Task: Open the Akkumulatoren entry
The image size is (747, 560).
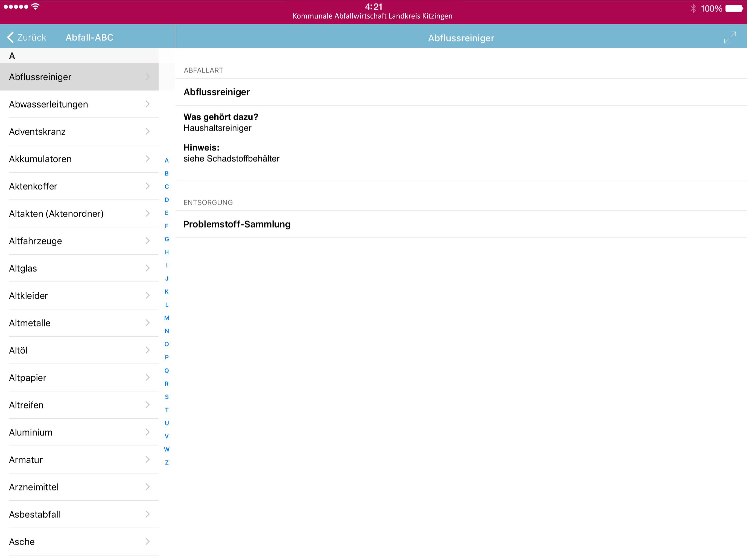Action: (79, 159)
